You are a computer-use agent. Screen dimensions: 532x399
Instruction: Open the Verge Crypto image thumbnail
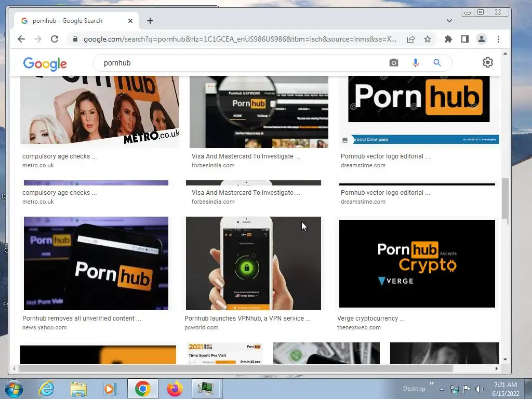point(417,263)
